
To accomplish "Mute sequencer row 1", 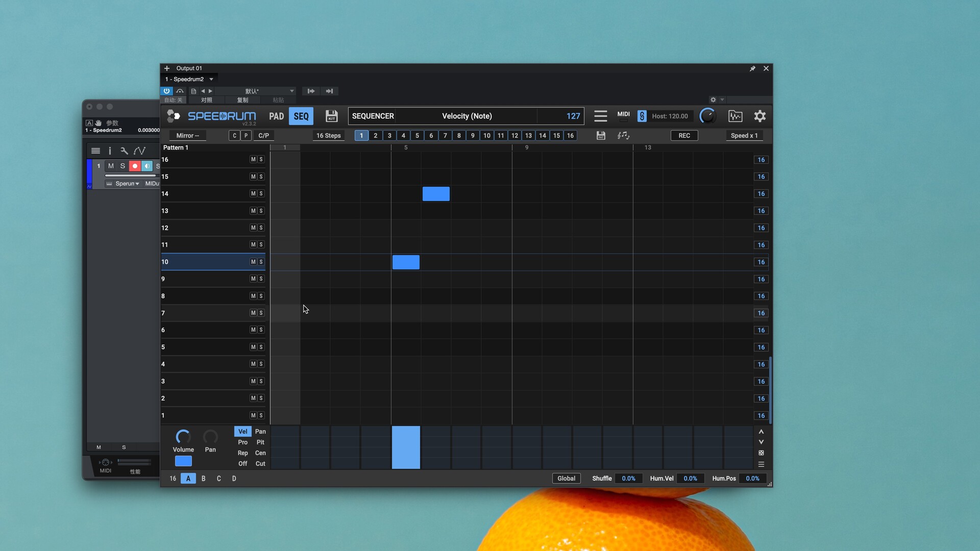I will 253,415.
